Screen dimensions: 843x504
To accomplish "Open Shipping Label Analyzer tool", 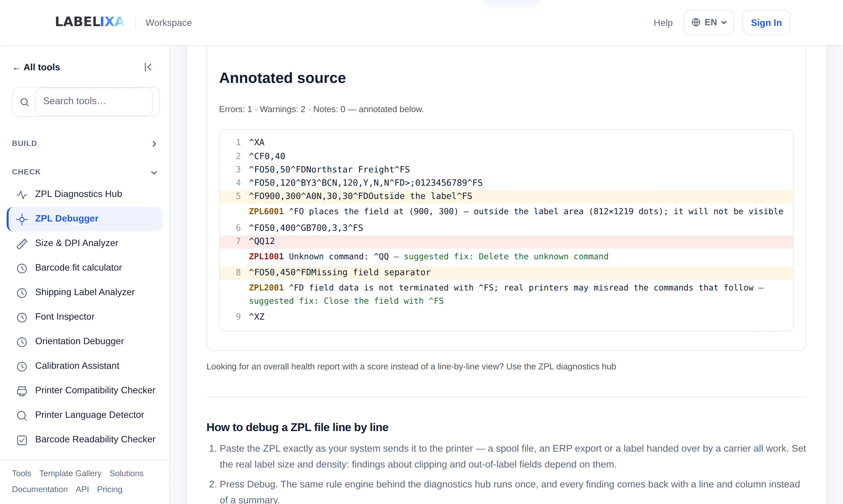I will click(85, 292).
